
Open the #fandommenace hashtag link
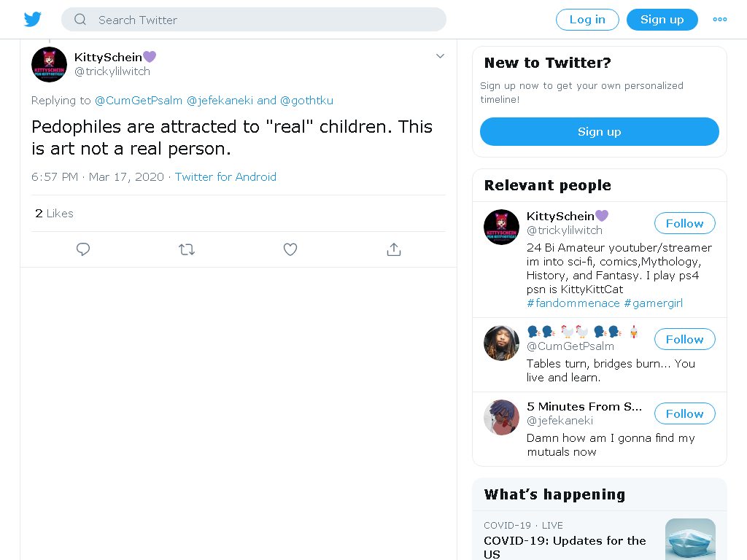[x=573, y=303]
